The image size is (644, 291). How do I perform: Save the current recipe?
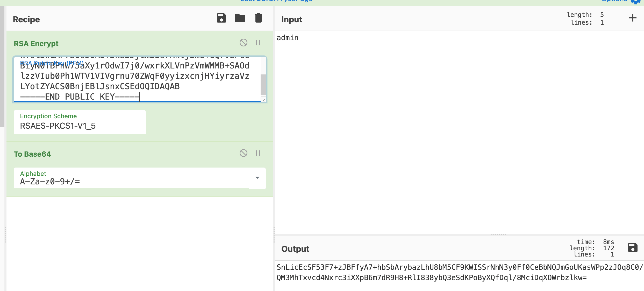click(221, 18)
